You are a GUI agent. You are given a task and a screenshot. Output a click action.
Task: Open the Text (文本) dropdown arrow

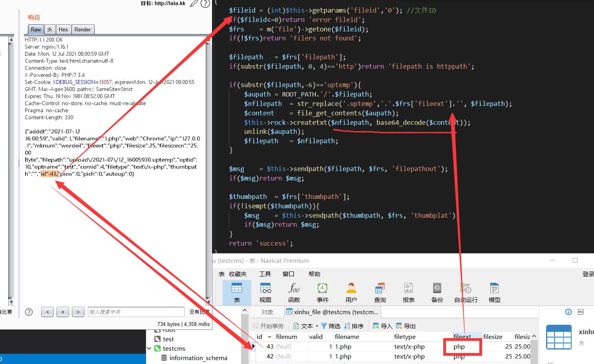316,326
